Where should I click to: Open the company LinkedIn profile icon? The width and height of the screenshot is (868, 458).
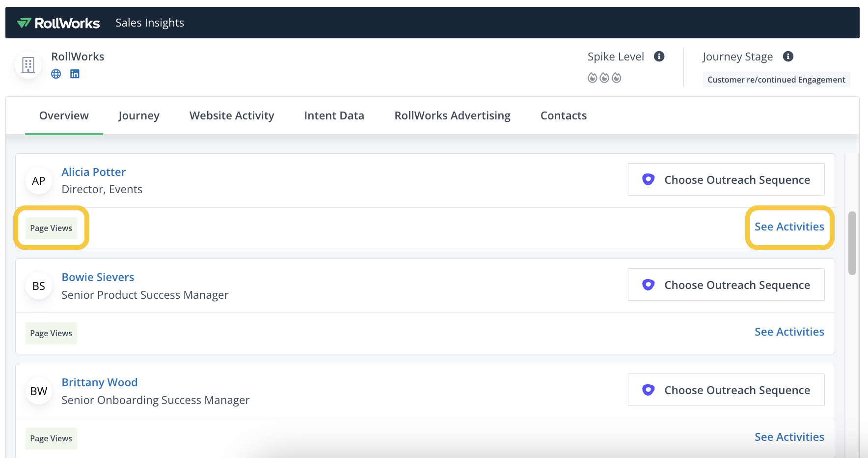pos(75,74)
